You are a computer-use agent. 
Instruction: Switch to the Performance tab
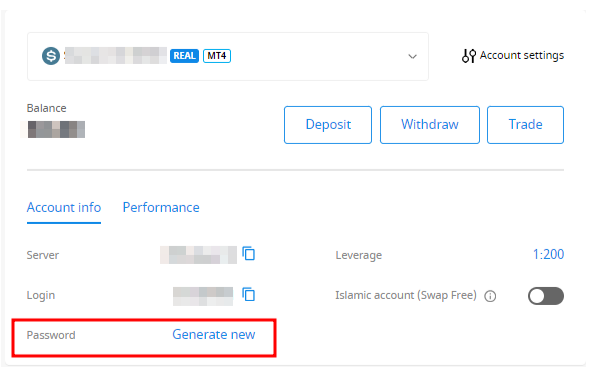(x=161, y=208)
